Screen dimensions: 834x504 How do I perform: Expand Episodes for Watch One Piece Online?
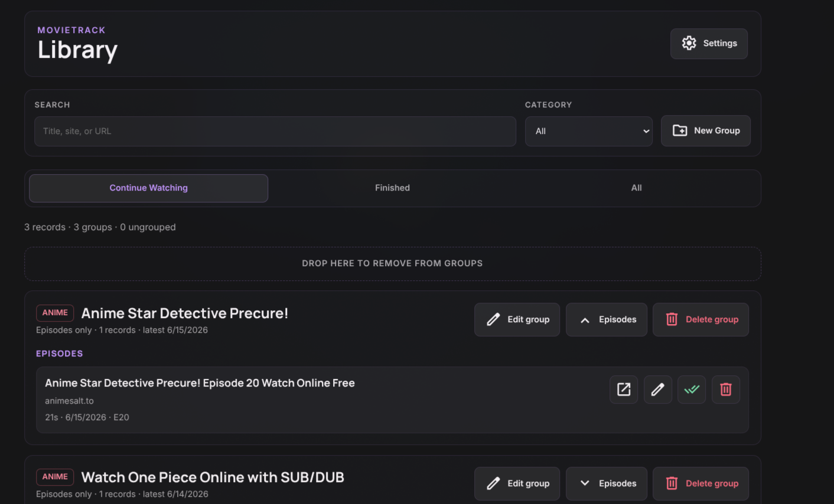coord(607,484)
